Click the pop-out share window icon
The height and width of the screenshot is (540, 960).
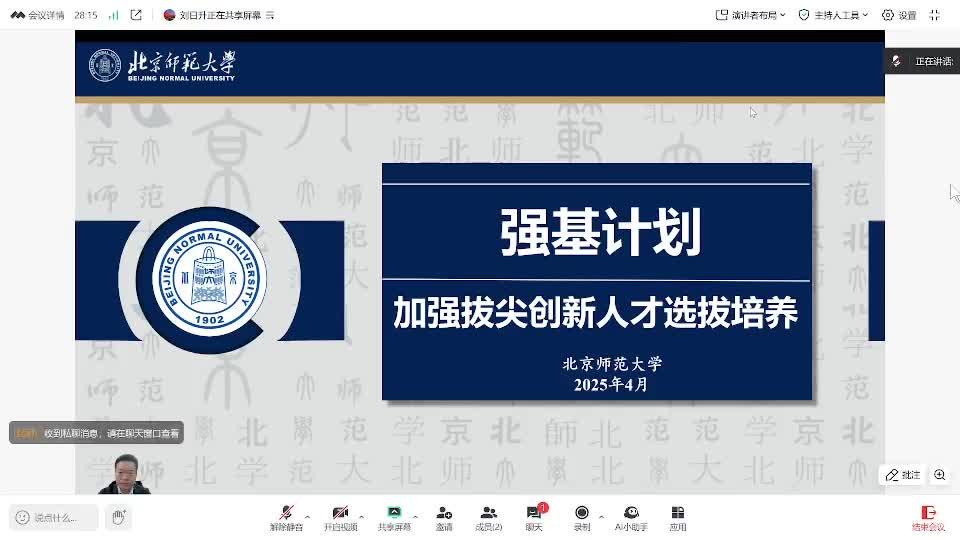pos(136,15)
